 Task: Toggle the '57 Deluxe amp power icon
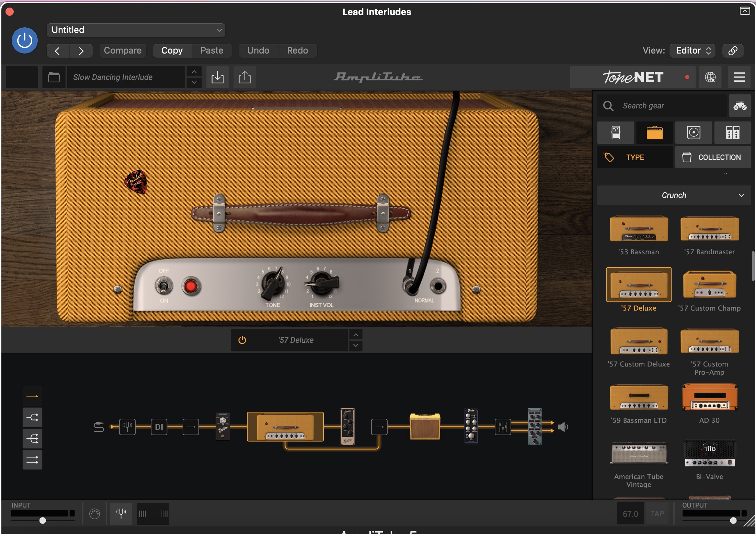242,340
